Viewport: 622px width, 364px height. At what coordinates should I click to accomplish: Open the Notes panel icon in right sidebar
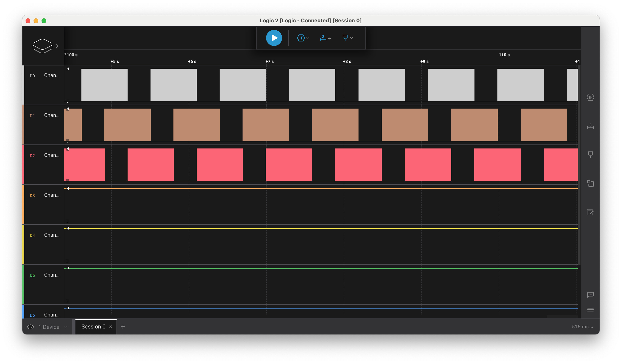590,212
